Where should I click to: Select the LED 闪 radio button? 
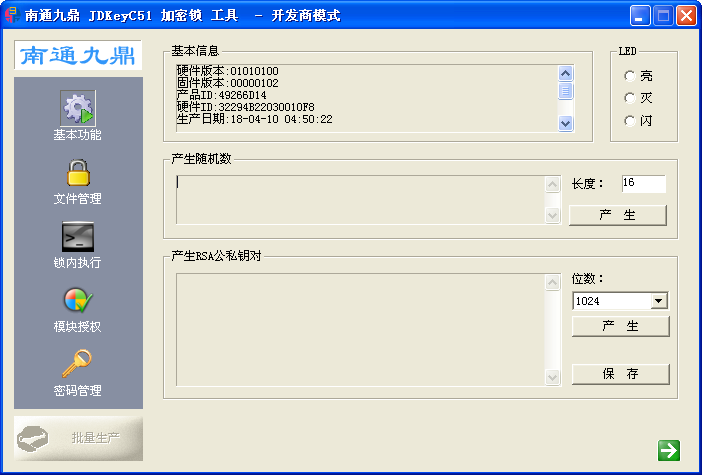pyautogui.click(x=629, y=120)
